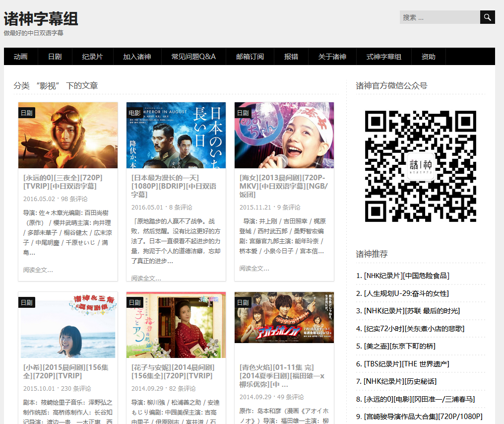Select 邮箱订阅 in navigation bar
Image resolution: width=504 pixels, height=424 pixels.
(250, 57)
